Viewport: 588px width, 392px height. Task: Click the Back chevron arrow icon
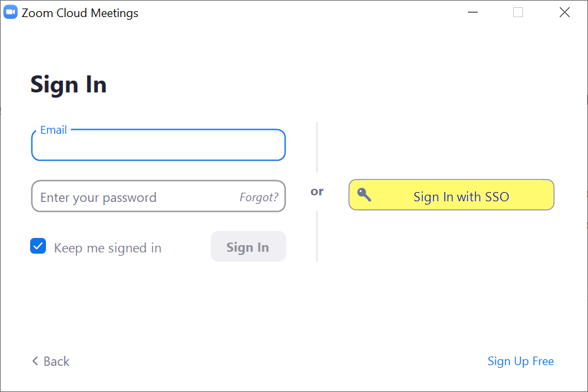pyautogui.click(x=35, y=361)
